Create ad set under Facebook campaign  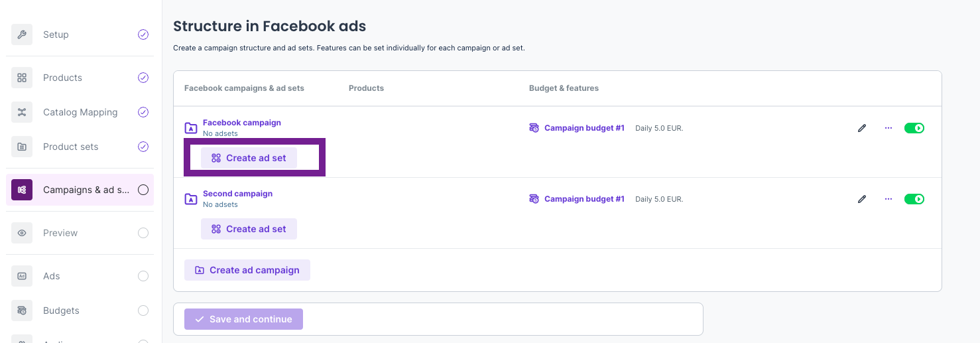(x=249, y=158)
